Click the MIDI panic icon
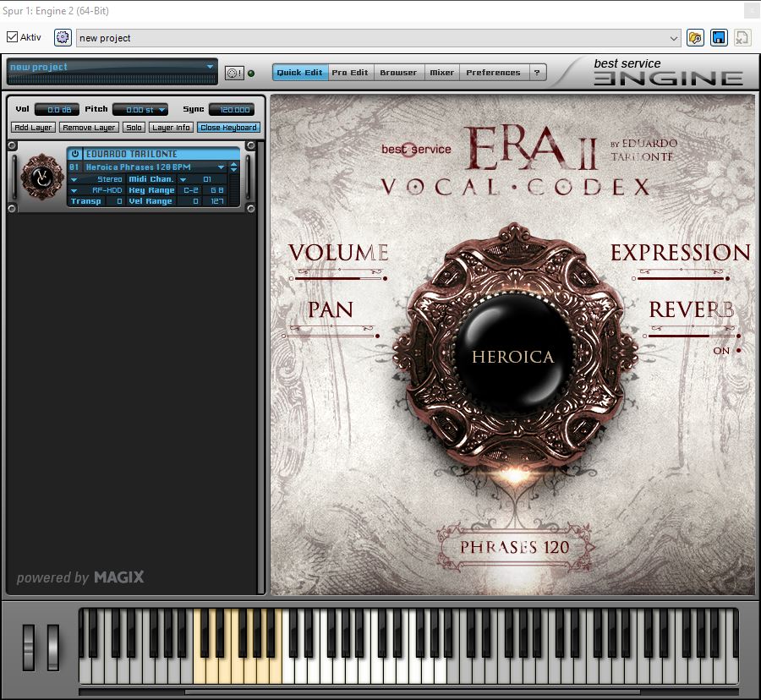 [x=234, y=74]
